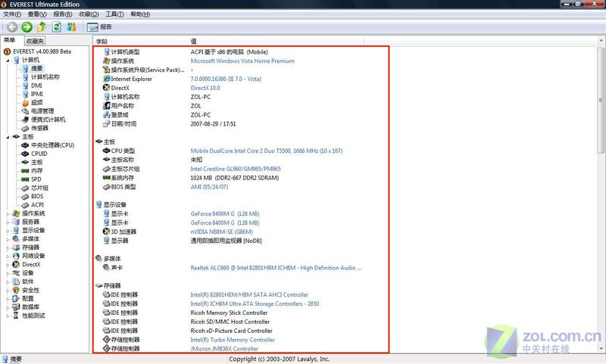Expand the 显示设备 tree node
606x364 pixels.
8,231
